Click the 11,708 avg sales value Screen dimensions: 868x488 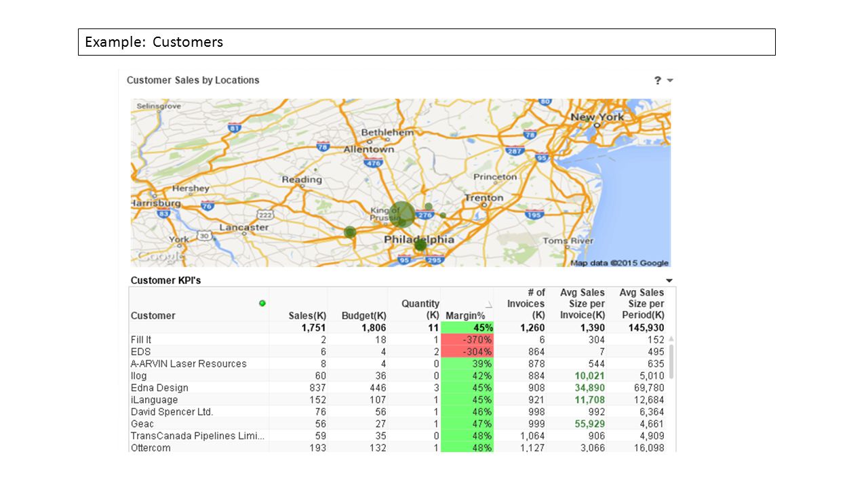589,400
